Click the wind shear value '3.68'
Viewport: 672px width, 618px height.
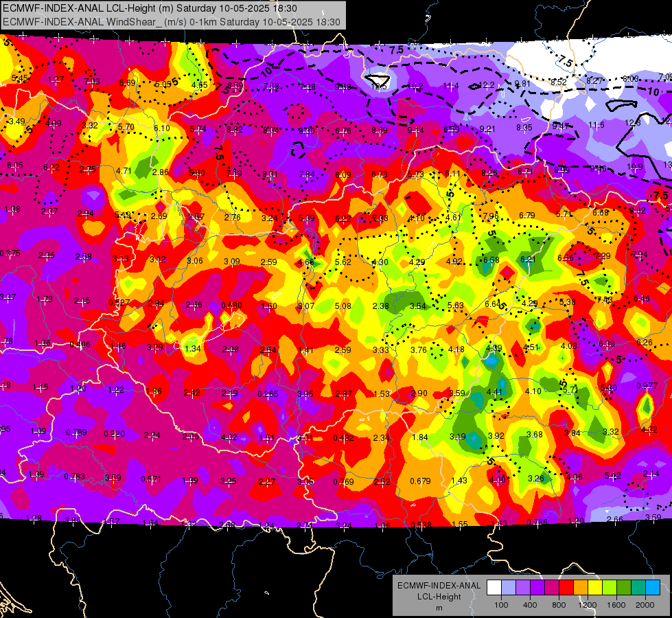tap(535, 435)
